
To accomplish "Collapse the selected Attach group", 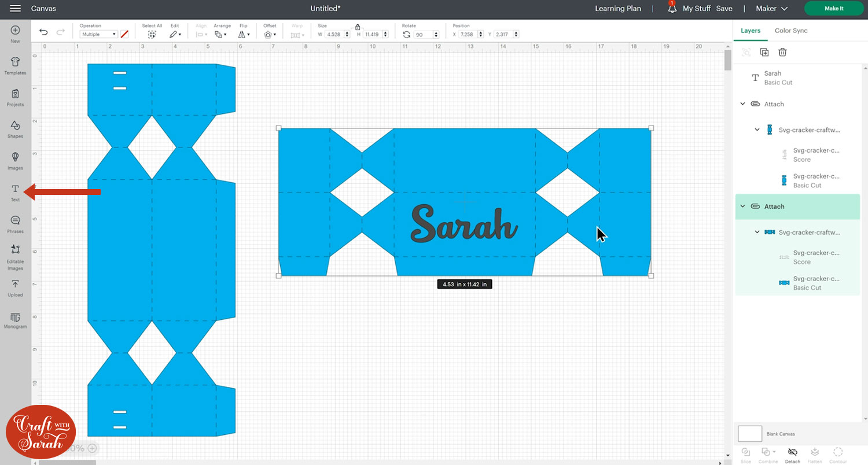I will pos(743,206).
